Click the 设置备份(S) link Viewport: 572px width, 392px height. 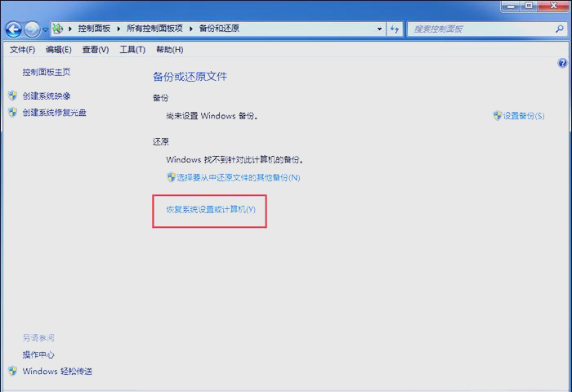[x=524, y=116]
